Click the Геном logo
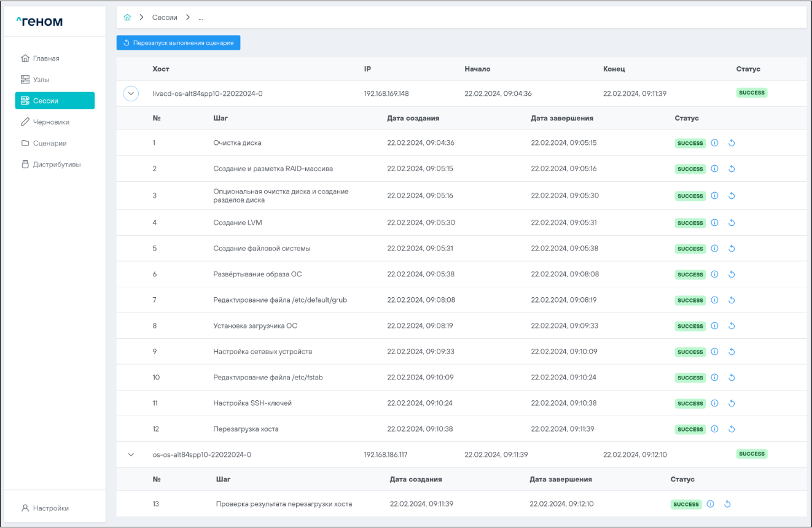Viewport: 812px width, 528px height. 39,22
